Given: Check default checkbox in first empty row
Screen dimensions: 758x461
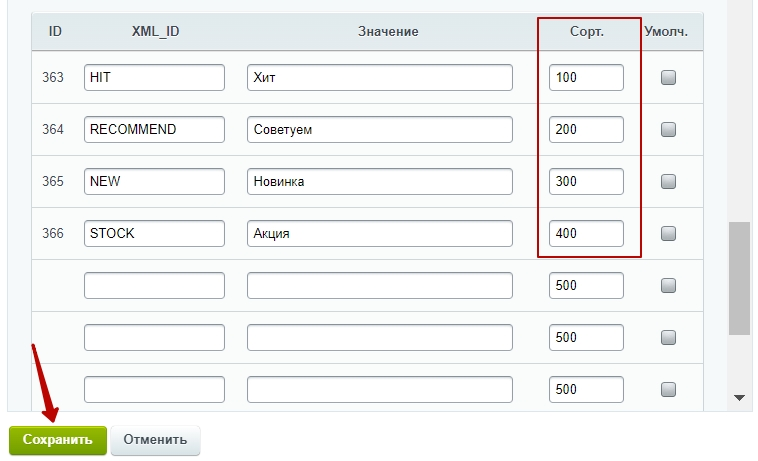Looking at the screenshot, I should (x=668, y=286).
